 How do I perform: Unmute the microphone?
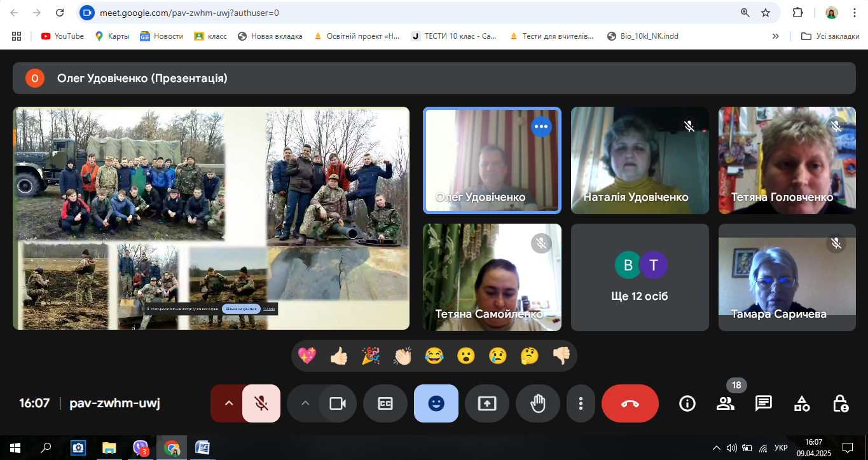pyautogui.click(x=261, y=403)
